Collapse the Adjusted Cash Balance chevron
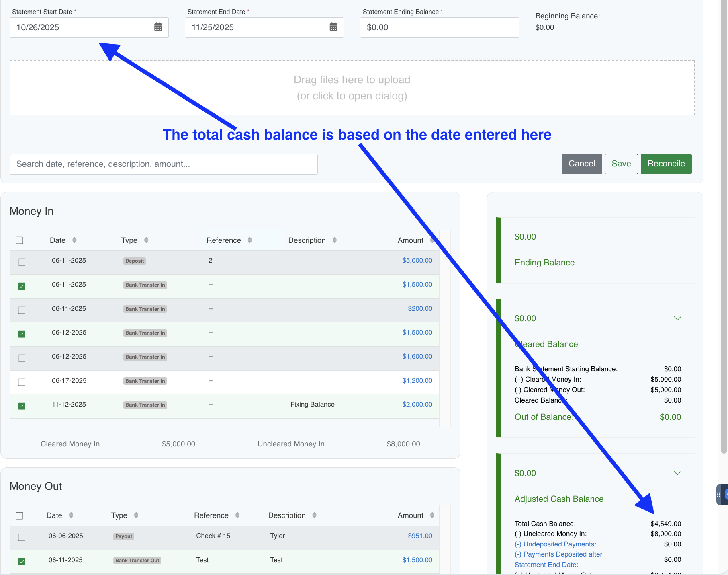728x575 pixels. (677, 473)
